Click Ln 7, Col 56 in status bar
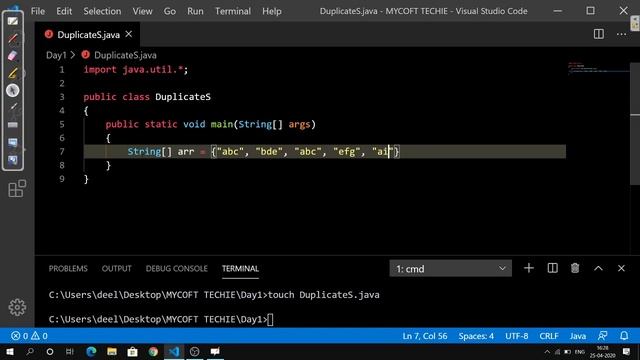Viewport: 640px width, 360px height. point(425,336)
